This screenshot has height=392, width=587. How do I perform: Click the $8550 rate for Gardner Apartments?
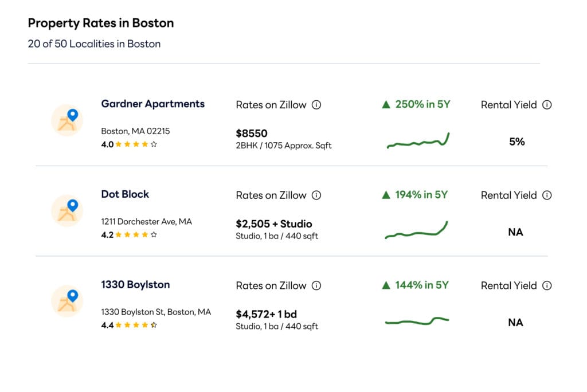(x=252, y=133)
